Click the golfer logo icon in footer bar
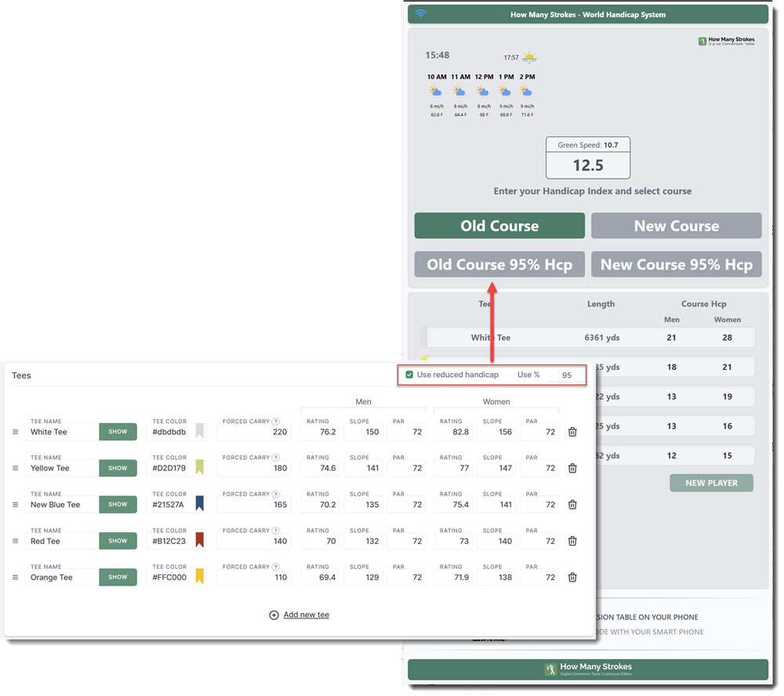Image resolution: width=784 pixels, height=696 pixels. tap(551, 669)
